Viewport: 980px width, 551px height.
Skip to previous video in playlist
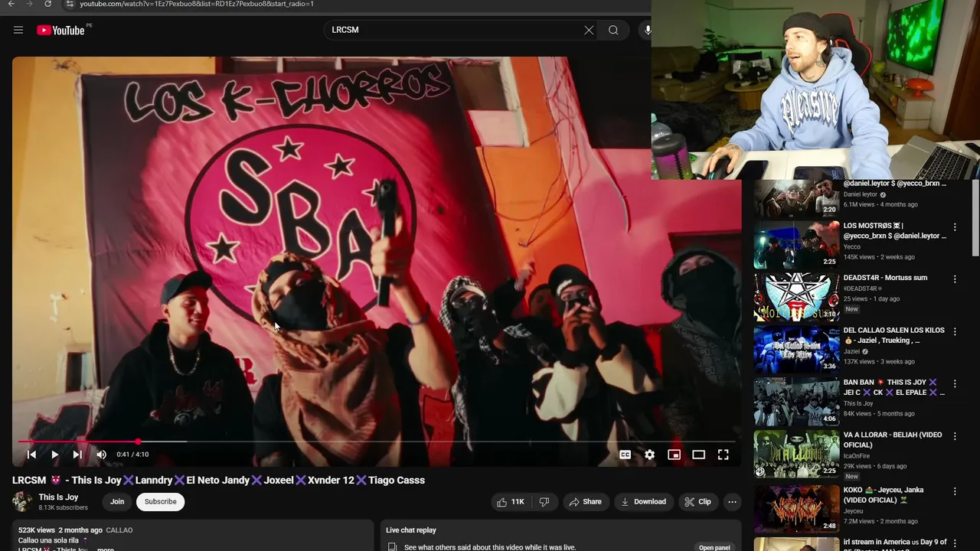(31, 455)
